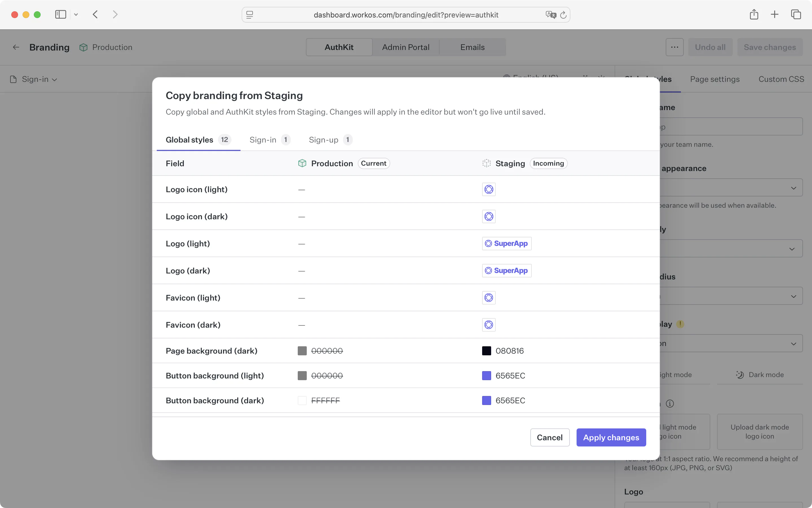Click the Safari sidebar toggle icon

(60, 14)
